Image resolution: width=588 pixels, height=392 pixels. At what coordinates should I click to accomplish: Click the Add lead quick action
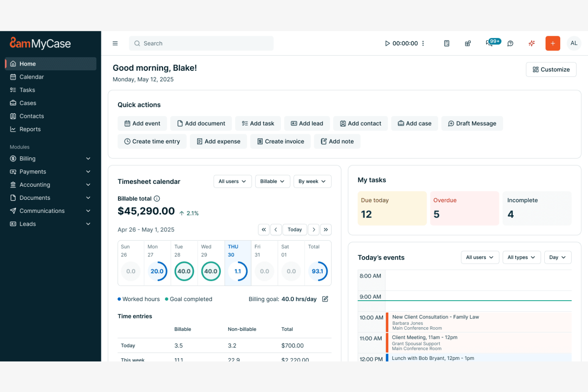pos(307,123)
